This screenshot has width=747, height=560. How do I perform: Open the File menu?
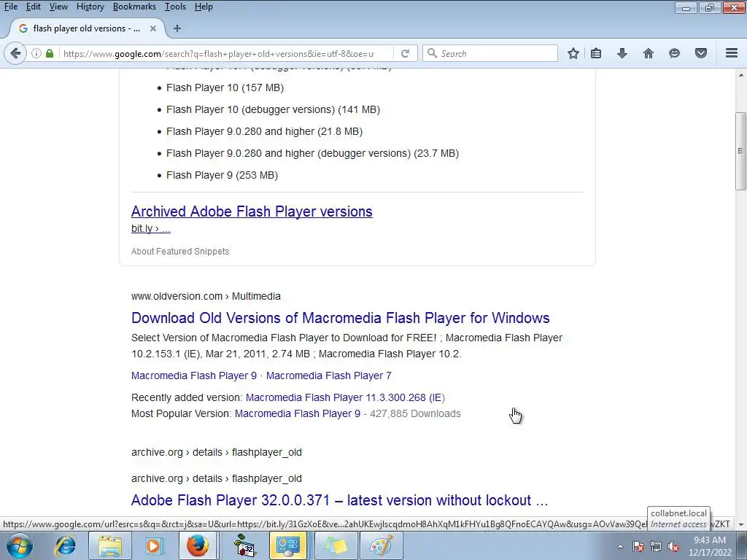point(11,7)
